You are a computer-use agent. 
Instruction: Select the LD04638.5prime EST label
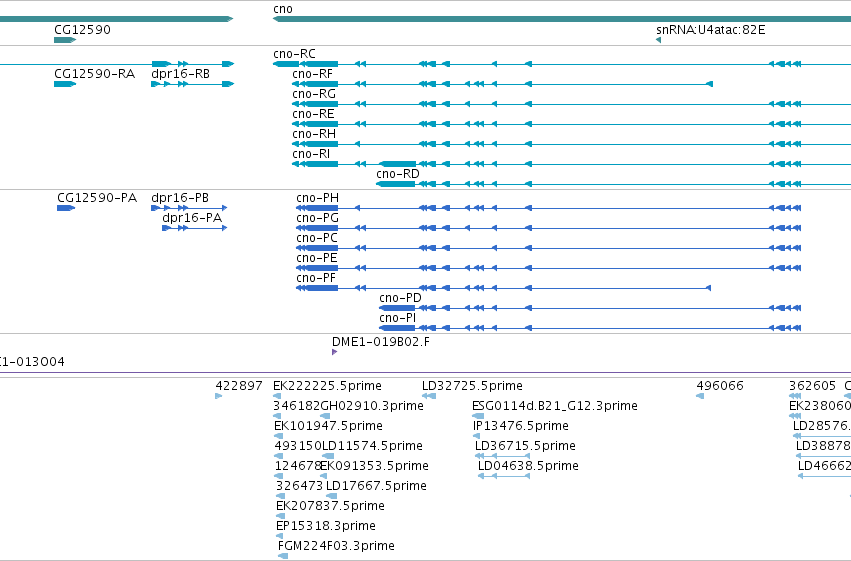[x=528, y=467]
